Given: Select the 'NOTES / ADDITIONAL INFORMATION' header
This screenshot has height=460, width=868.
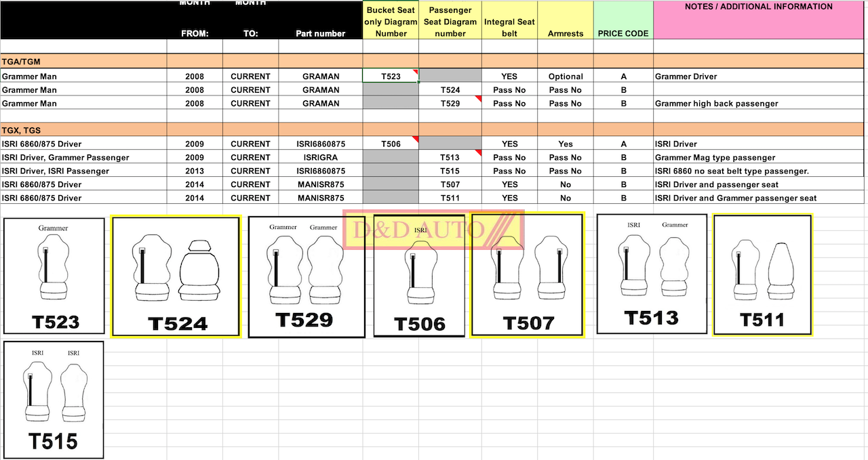Looking at the screenshot, I should click(759, 20).
